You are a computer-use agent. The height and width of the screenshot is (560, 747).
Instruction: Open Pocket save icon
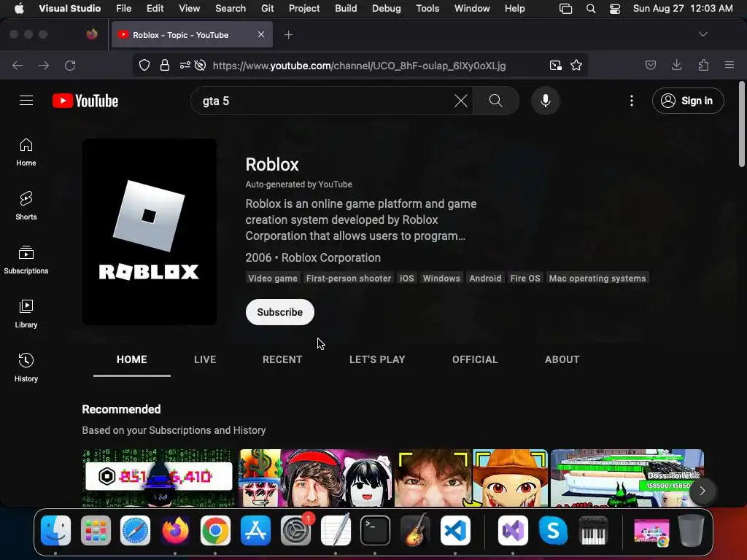(x=650, y=65)
